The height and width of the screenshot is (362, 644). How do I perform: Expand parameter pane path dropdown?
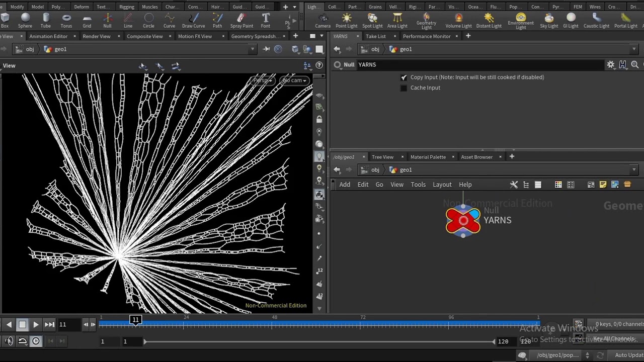[634, 49]
